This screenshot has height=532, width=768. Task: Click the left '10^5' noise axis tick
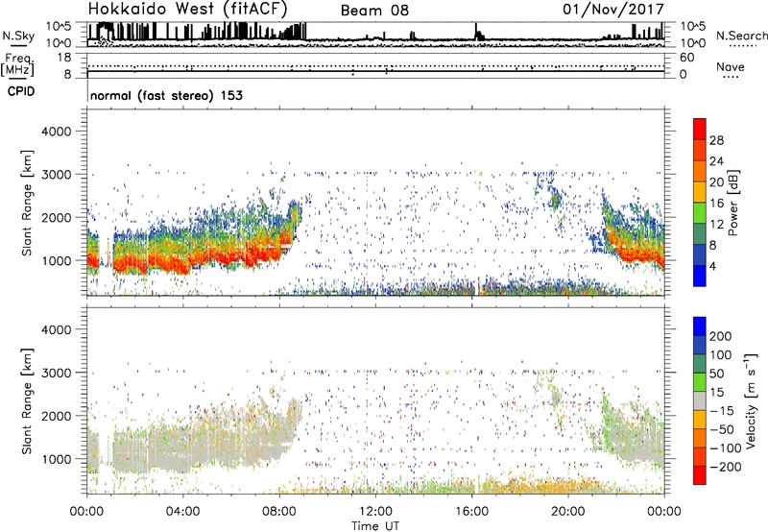59,27
